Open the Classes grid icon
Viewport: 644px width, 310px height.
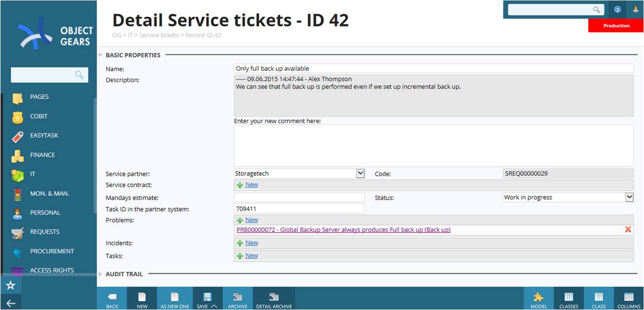coord(569,297)
